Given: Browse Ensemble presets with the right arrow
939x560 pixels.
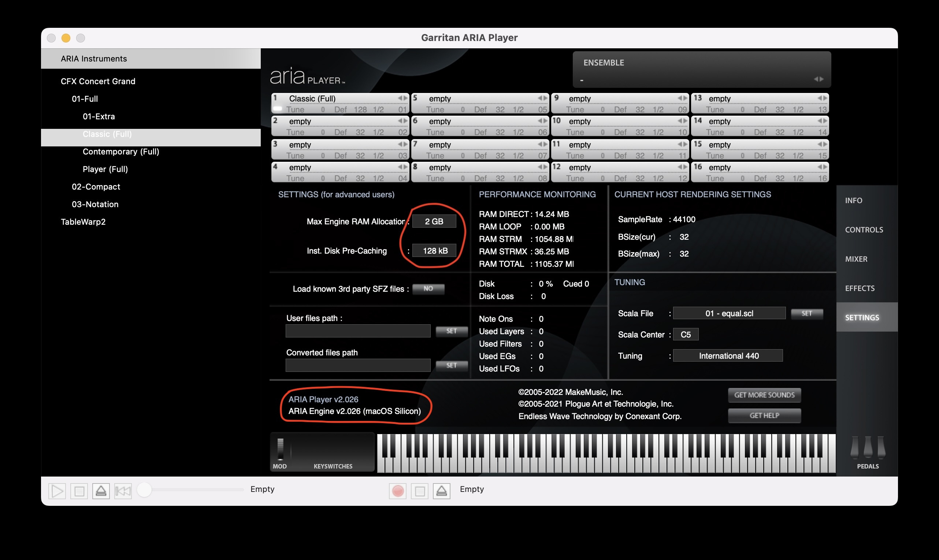Looking at the screenshot, I should click(822, 79).
